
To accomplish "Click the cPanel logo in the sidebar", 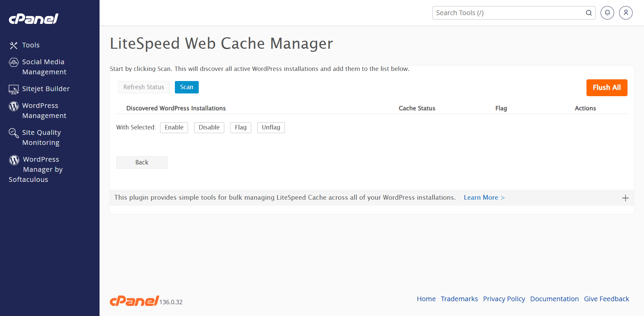I will [34, 19].
